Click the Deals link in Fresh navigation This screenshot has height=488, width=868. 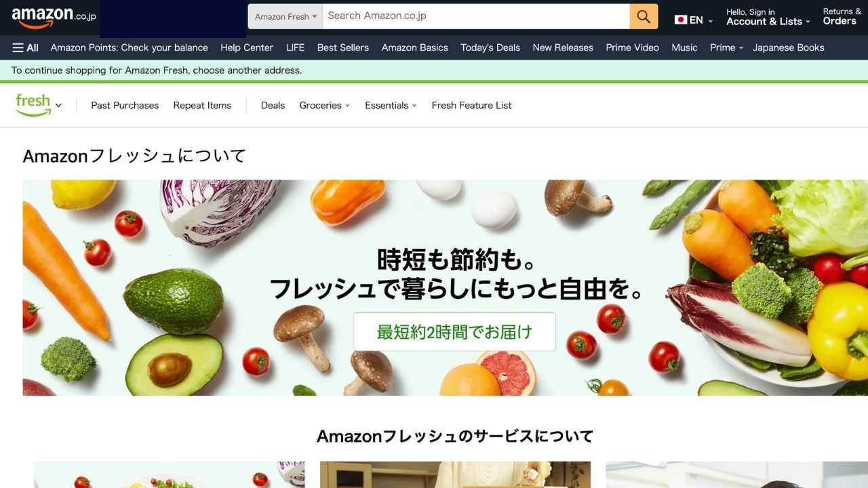273,105
